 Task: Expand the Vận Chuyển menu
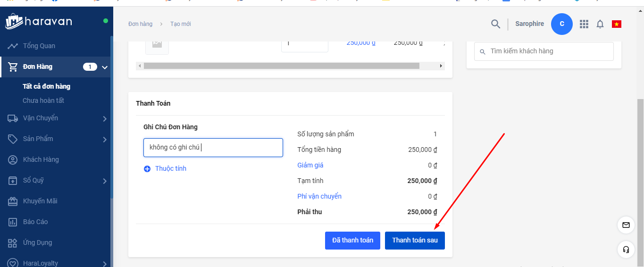click(x=105, y=118)
